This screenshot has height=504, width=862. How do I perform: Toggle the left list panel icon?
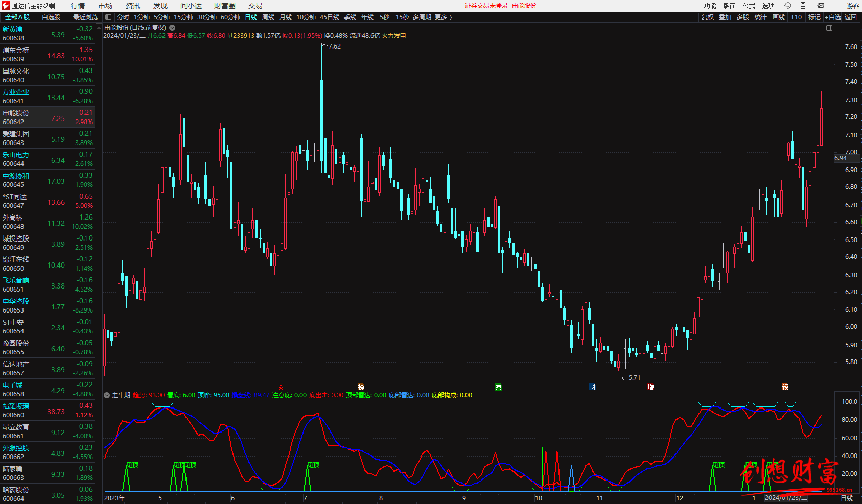click(x=108, y=17)
